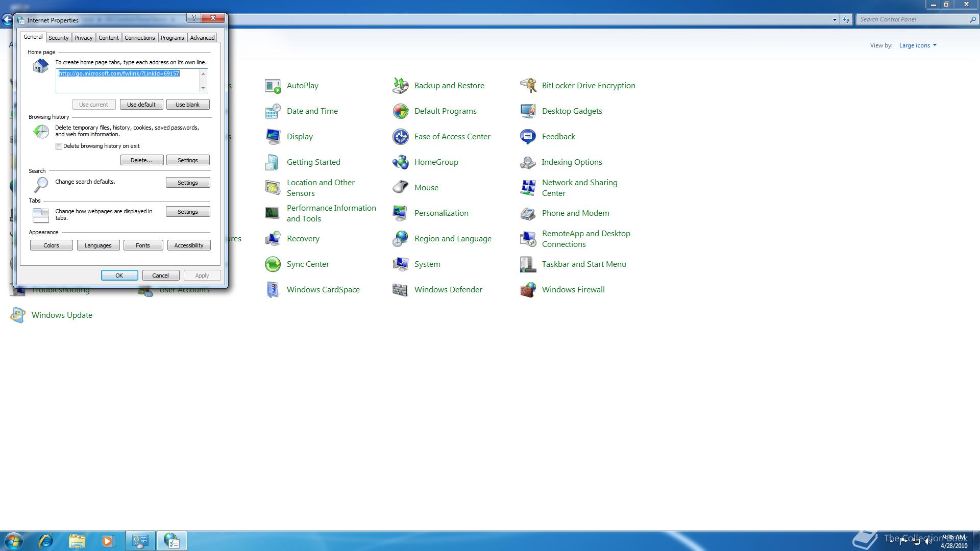
Task: Open the Windows Start button
Action: (13, 541)
